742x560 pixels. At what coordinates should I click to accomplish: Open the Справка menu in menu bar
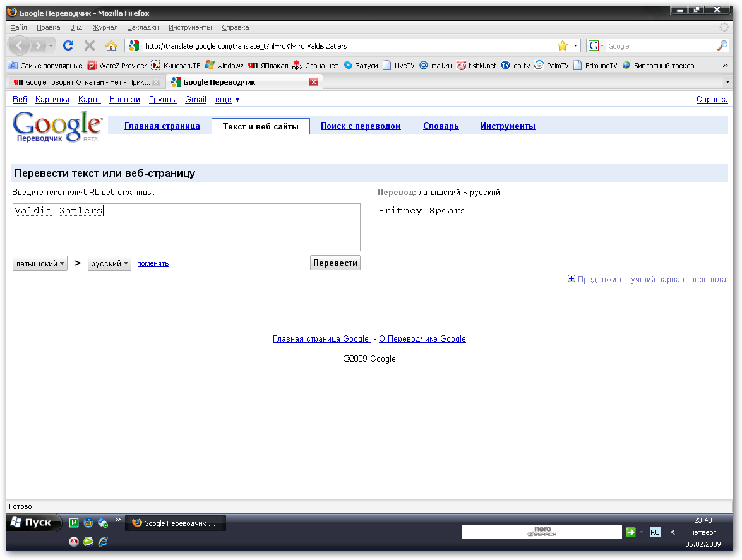click(235, 27)
